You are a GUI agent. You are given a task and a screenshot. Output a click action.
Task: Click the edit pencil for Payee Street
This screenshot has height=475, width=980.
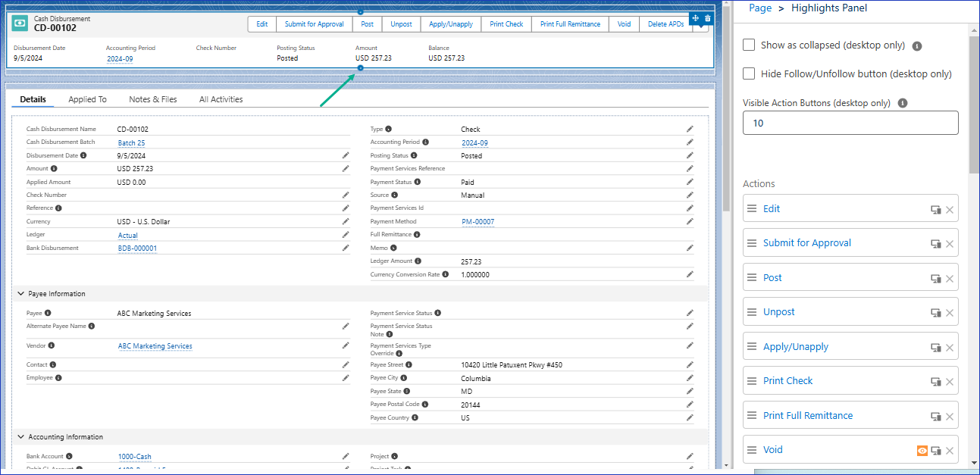point(690,365)
